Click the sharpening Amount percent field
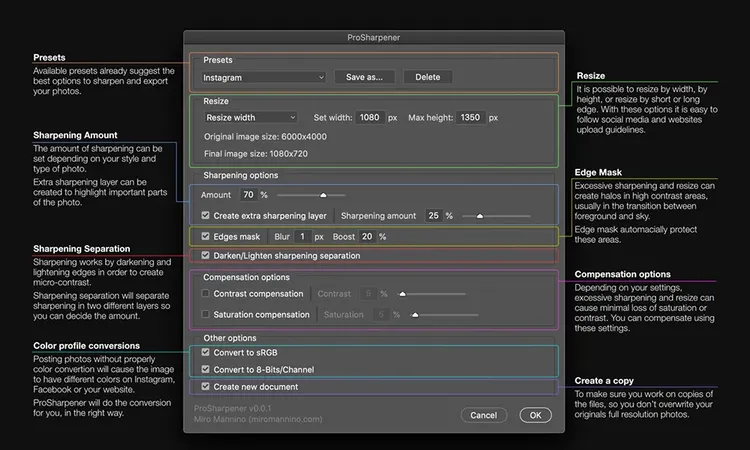 [x=248, y=195]
